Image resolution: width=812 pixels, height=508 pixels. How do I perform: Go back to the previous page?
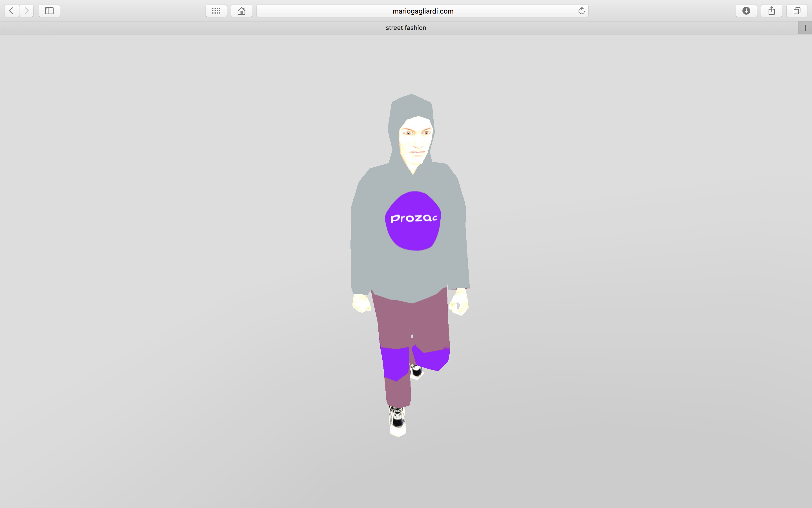pyautogui.click(x=11, y=11)
